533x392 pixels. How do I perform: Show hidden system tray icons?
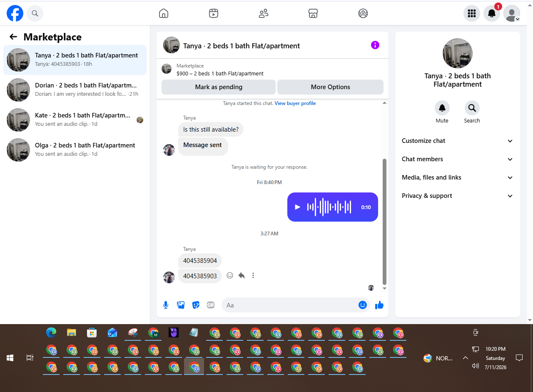pos(466,358)
